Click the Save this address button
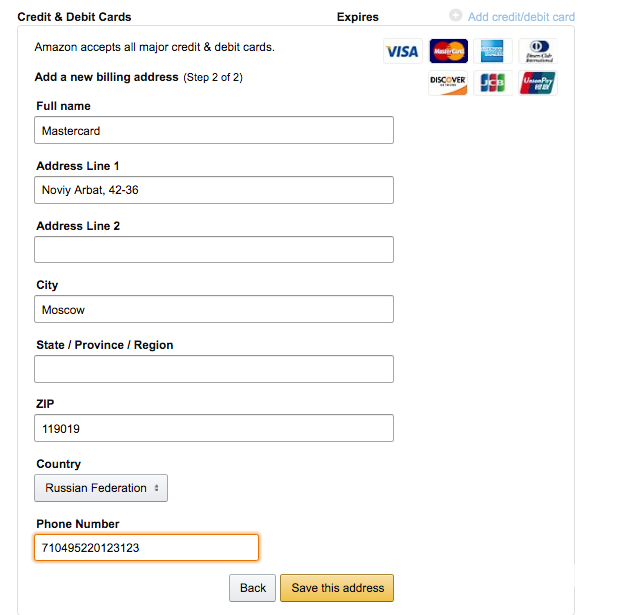Image resolution: width=624 pixels, height=615 pixels. click(x=337, y=588)
